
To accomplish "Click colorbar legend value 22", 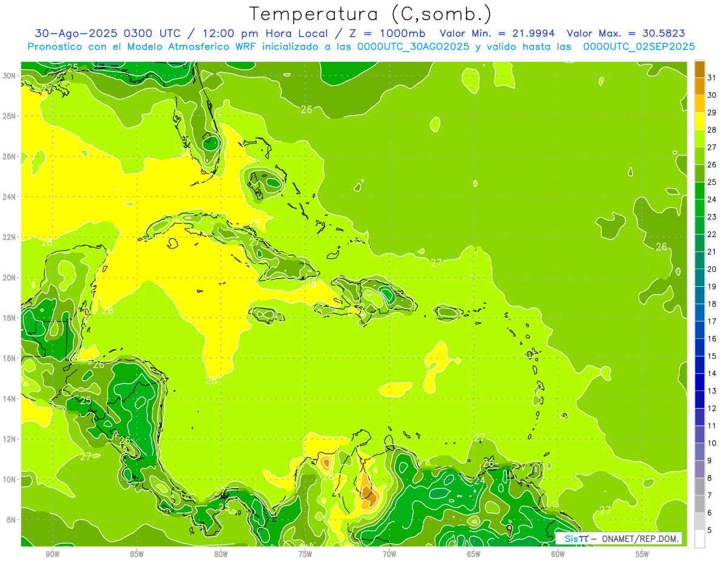I will [x=712, y=234].
